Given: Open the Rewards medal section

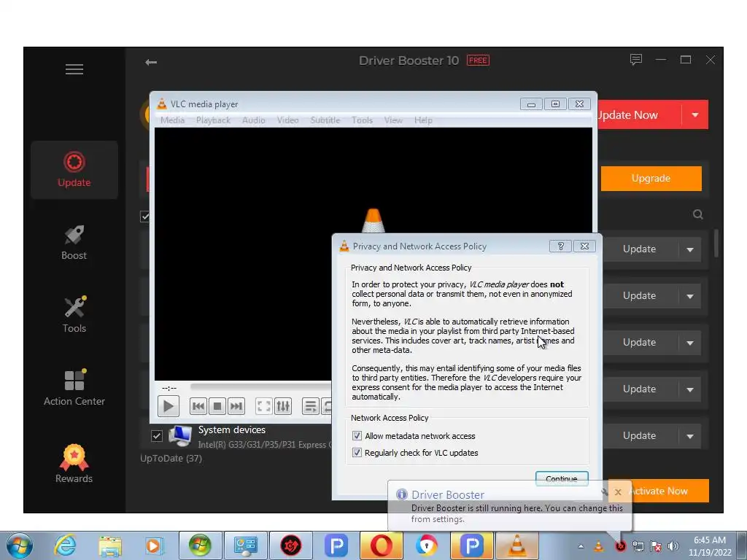Looking at the screenshot, I should click(74, 464).
